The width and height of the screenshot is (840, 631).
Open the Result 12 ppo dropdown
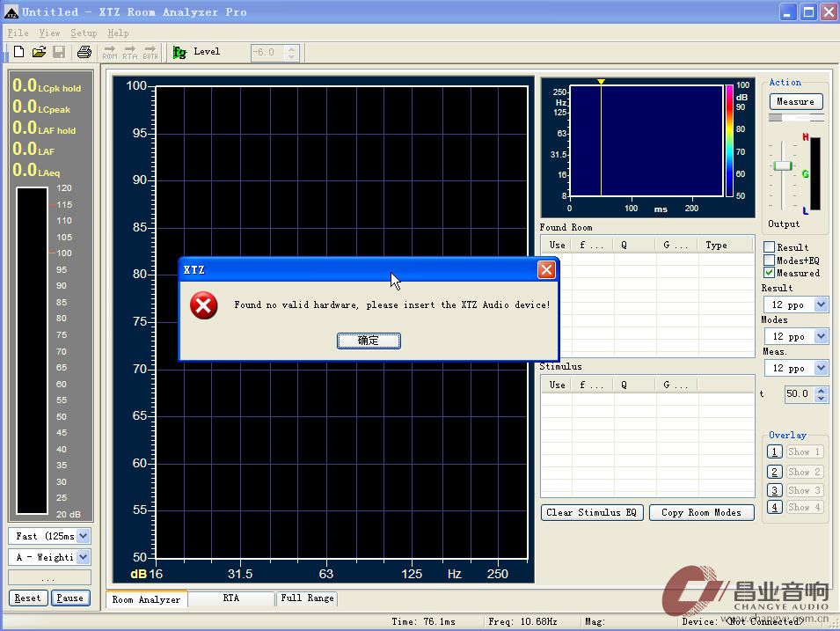coord(821,304)
